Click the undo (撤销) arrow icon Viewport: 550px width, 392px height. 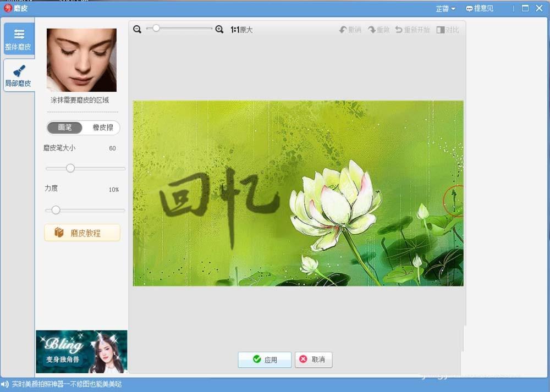tap(343, 30)
